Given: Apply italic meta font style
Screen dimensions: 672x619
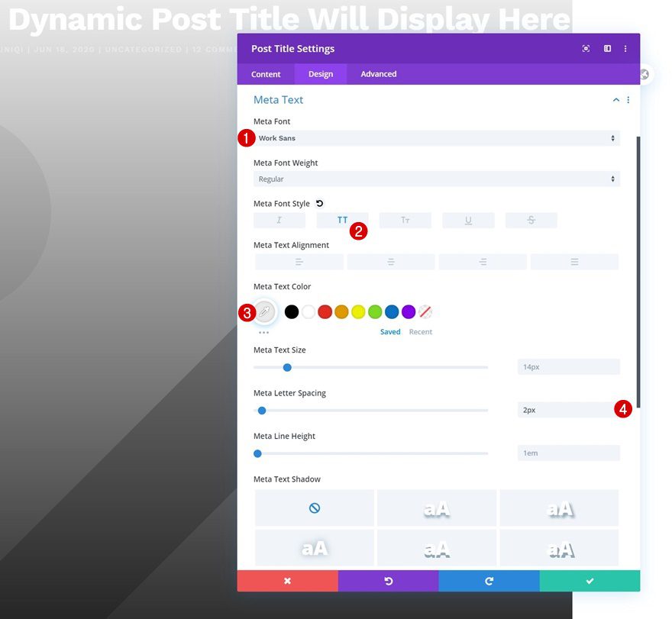Looking at the screenshot, I should tap(279, 219).
